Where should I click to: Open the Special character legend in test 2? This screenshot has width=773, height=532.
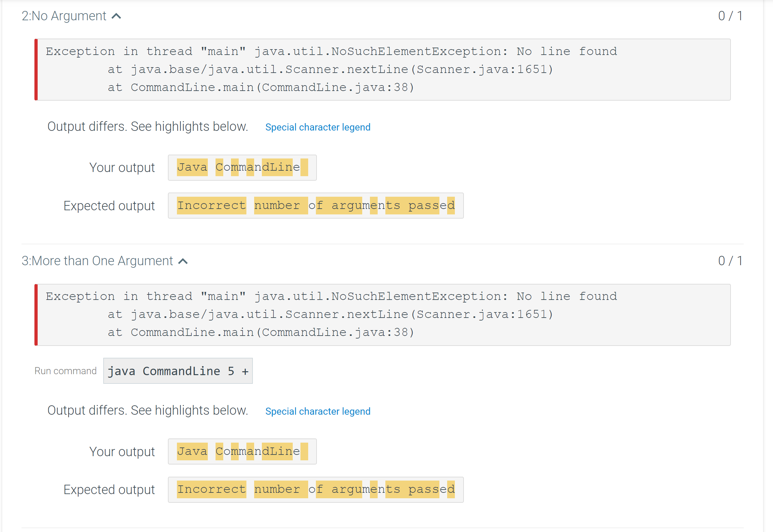(x=318, y=127)
